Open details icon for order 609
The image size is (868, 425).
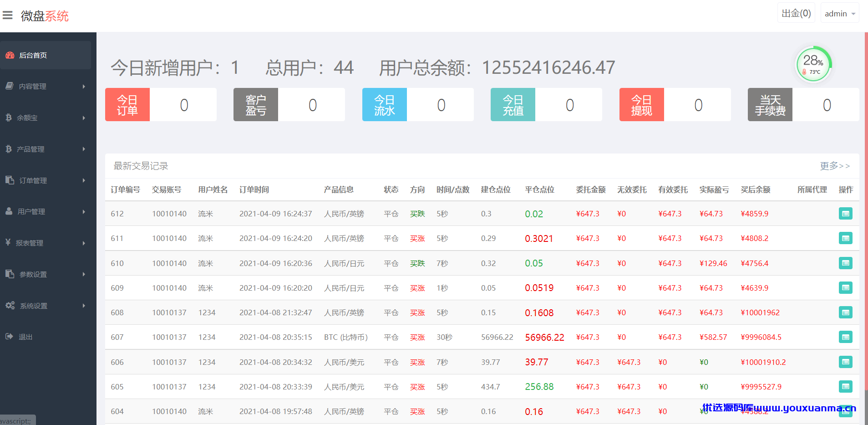tap(845, 288)
